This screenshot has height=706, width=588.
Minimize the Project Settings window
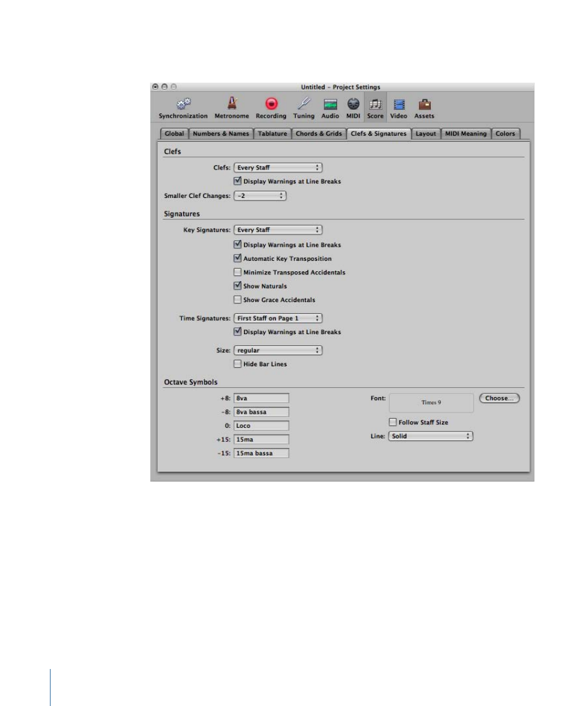[x=165, y=87]
